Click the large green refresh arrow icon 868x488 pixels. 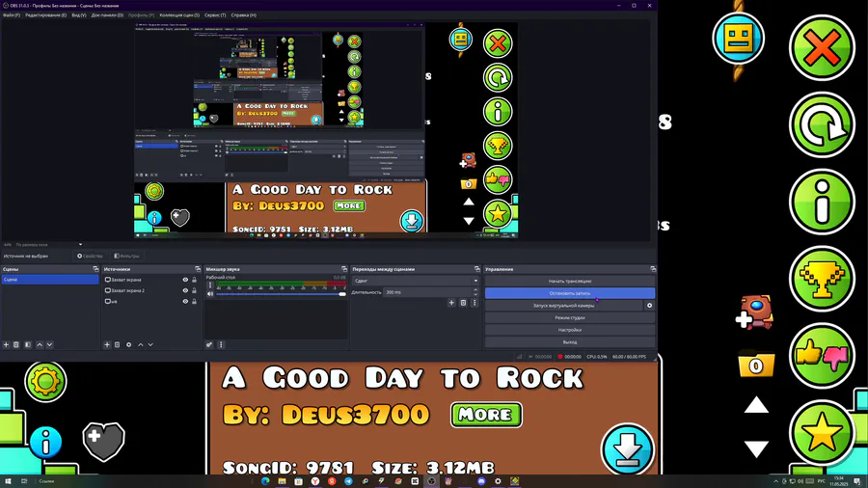coord(822,125)
